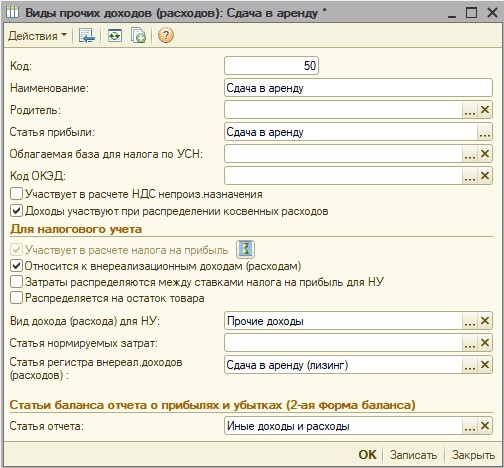Clear the Родитель field with X icon
504x468 pixels.
coord(485,110)
